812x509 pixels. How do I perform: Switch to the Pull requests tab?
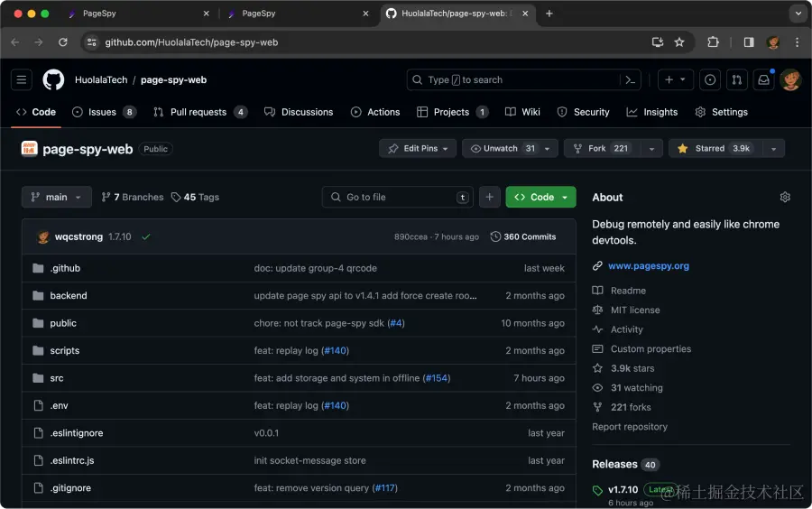click(x=200, y=112)
